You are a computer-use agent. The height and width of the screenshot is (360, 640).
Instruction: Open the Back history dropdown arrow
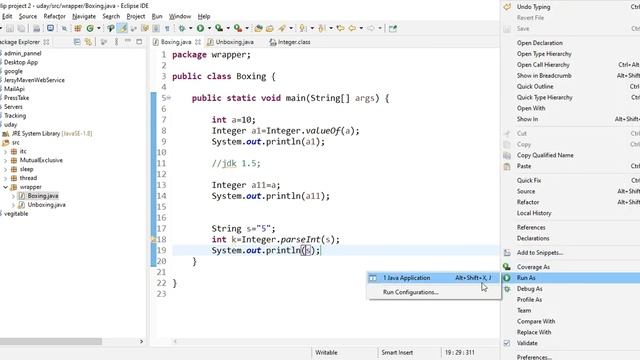coord(361,28)
